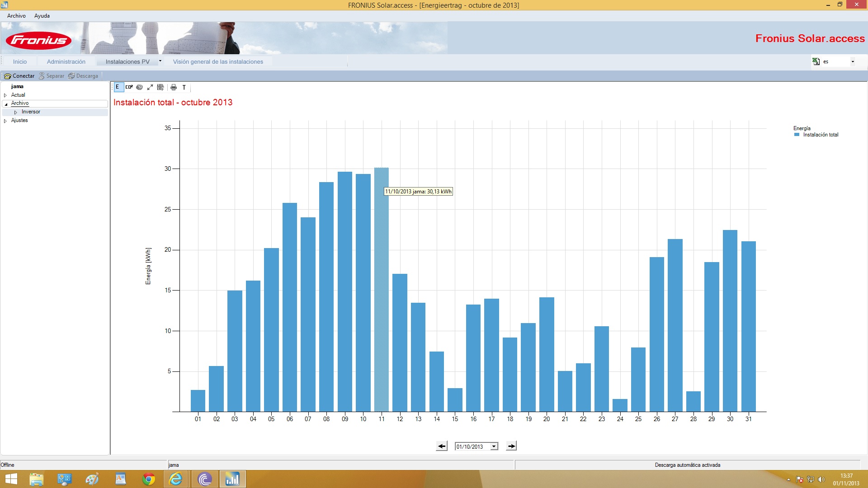This screenshot has width=868, height=488.
Task: Switch to the CO2 savings view
Action: pyautogui.click(x=129, y=87)
